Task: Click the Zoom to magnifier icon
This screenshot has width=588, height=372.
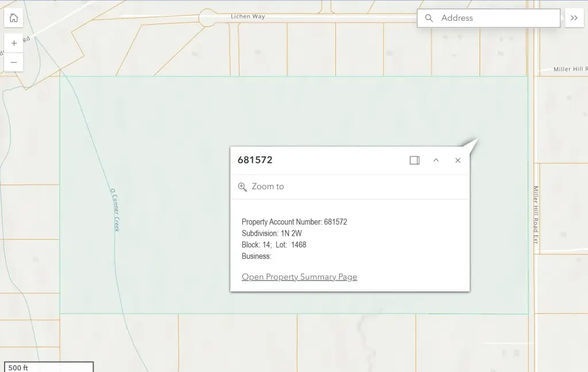Action: (x=242, y=186)
